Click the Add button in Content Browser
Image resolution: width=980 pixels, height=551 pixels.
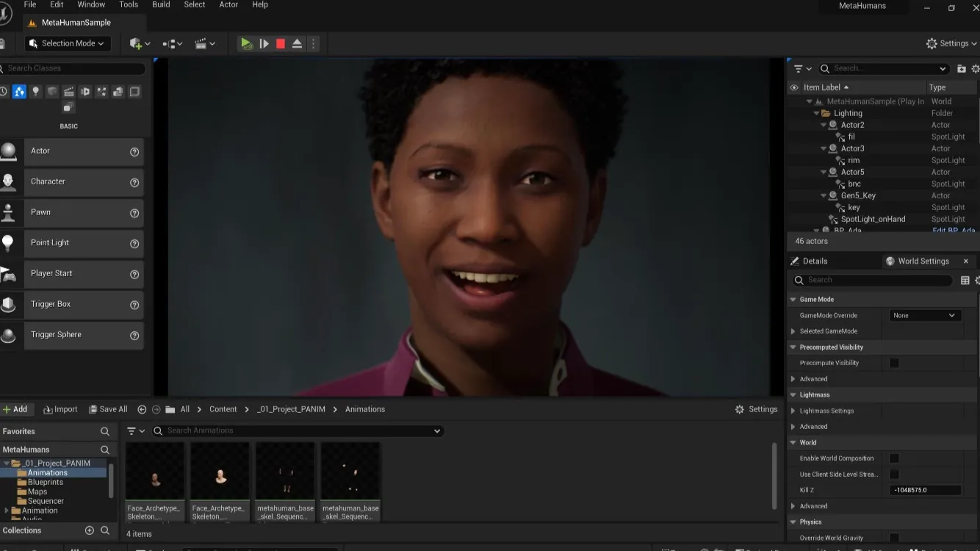pos(15,409)
